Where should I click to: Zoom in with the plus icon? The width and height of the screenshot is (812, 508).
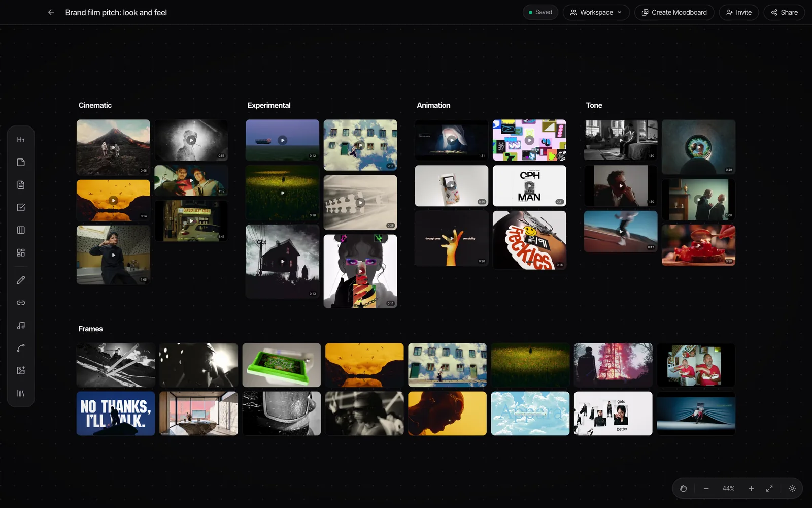coord(751,488)
